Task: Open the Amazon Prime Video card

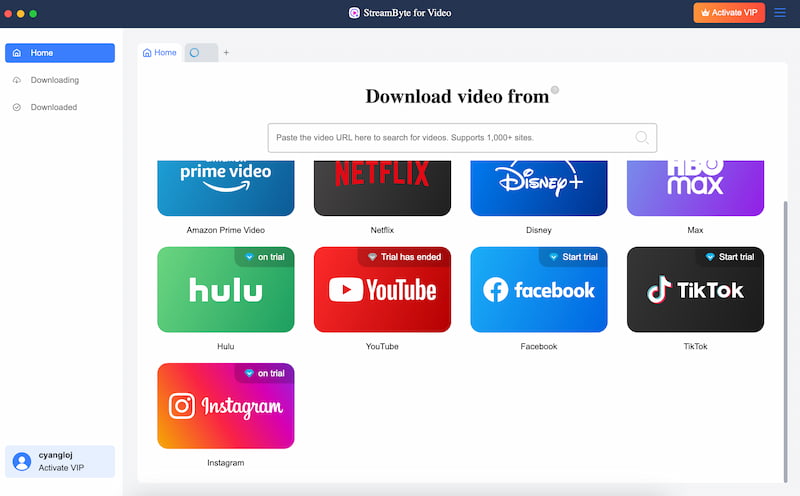Action: [x=226, y=188]
